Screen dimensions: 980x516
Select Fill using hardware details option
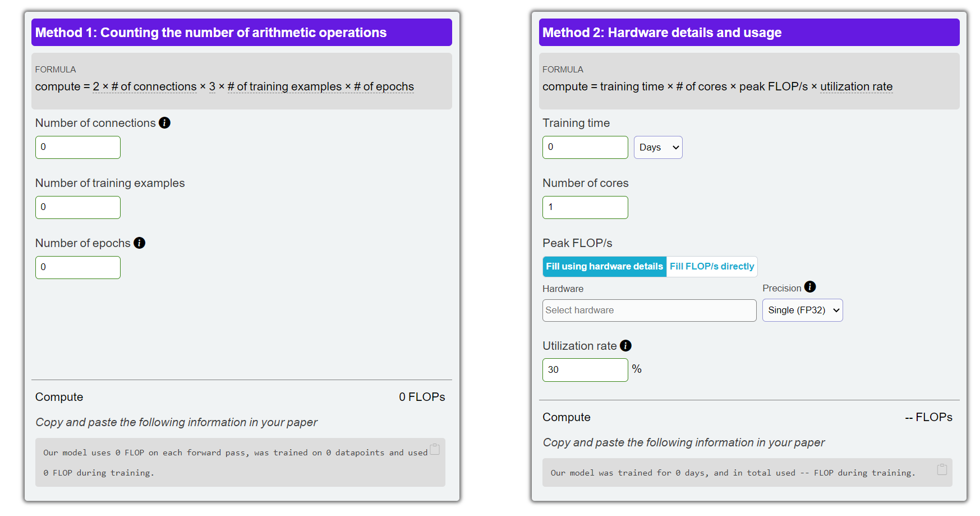click(x=604, y=267)
